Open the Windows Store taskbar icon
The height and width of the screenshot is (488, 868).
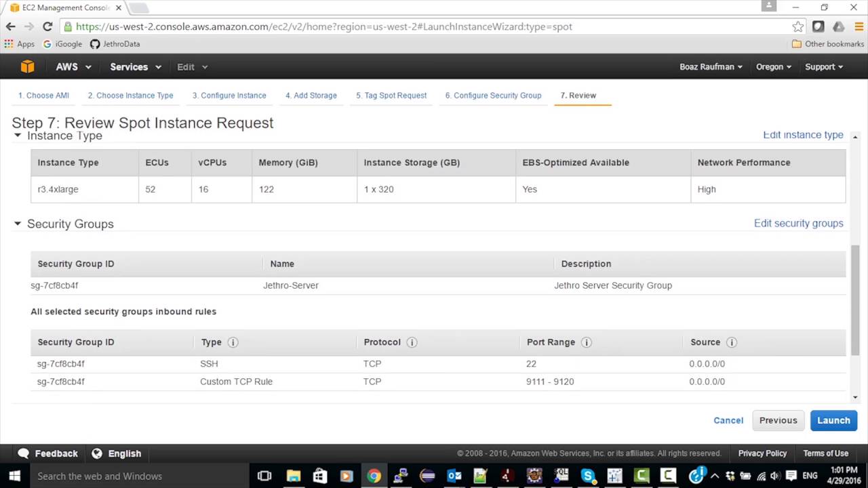(319, 476)
